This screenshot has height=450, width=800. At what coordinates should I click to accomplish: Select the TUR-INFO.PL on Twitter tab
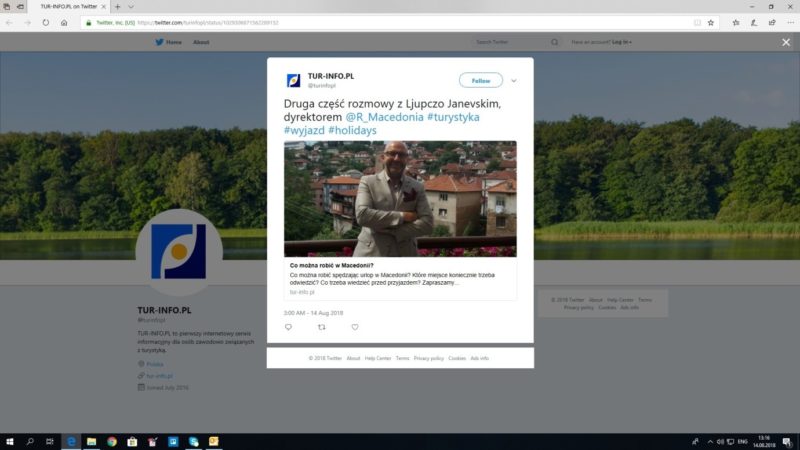pyautogui.click(x=69, y=7)
